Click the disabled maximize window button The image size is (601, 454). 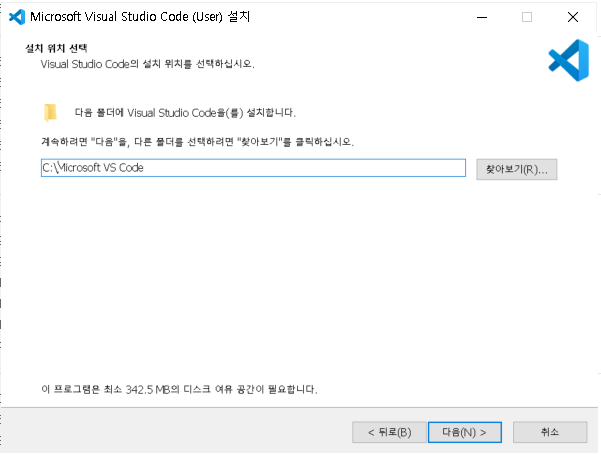[527, 17]
